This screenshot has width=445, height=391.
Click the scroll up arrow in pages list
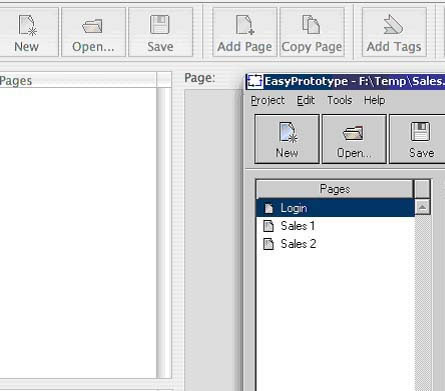pyautogui.click(x=422, y=207)
